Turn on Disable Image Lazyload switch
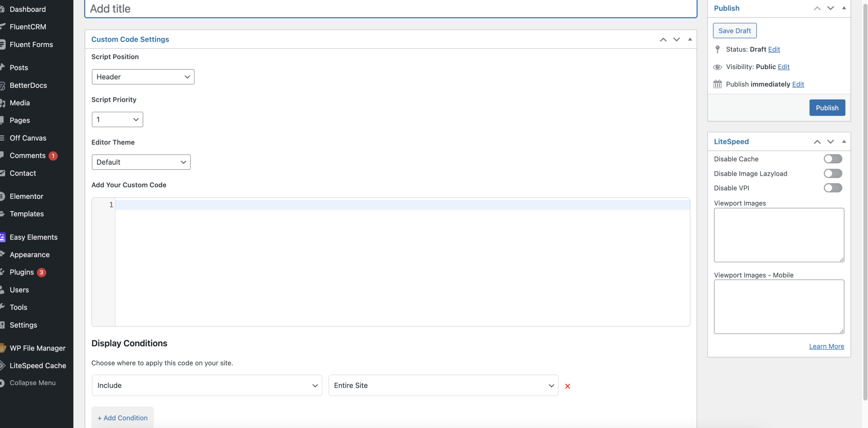This screenshot has height=428, width=868. pos(833,173)
